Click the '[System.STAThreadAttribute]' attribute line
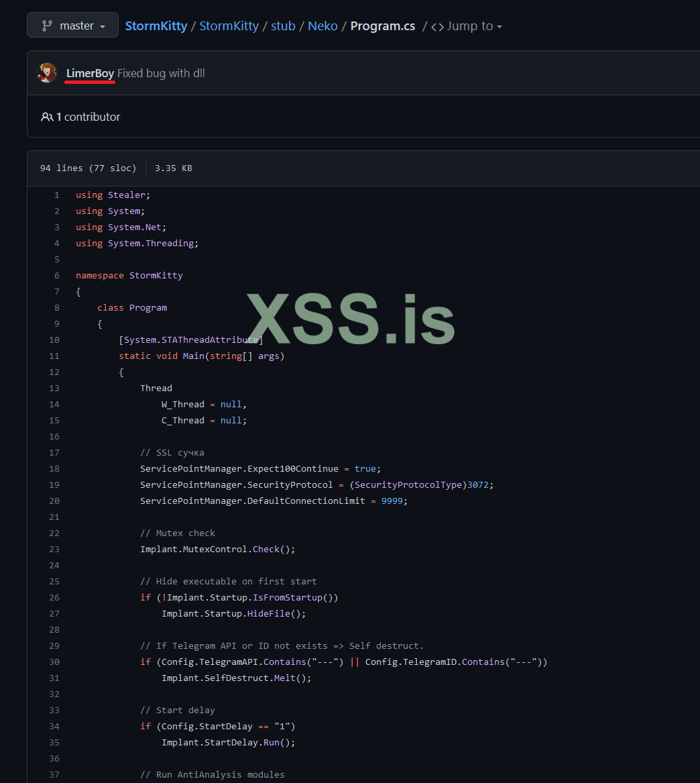The width and height of the screenshot is (700, 783). (190, 340)
